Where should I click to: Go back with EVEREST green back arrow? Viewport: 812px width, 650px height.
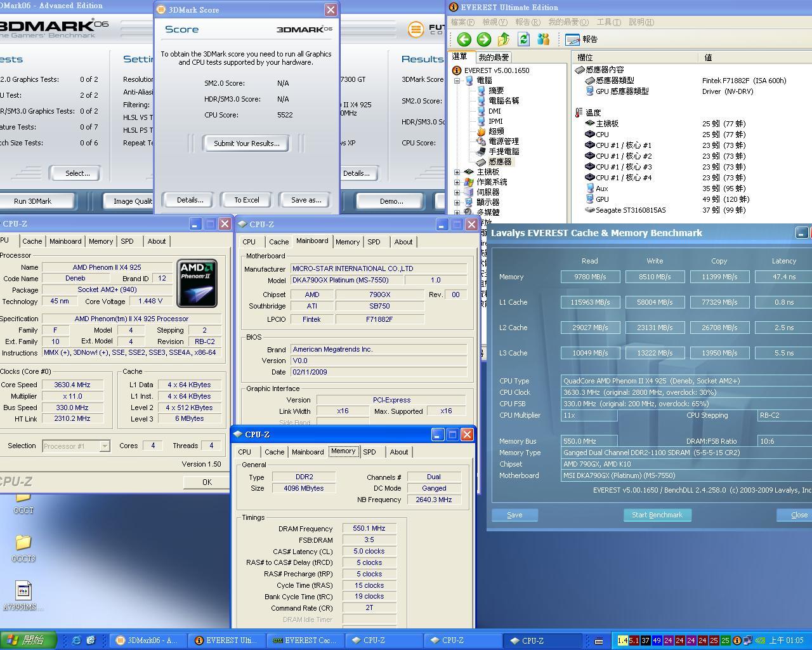pyautogui.click(x=464, y=39)
